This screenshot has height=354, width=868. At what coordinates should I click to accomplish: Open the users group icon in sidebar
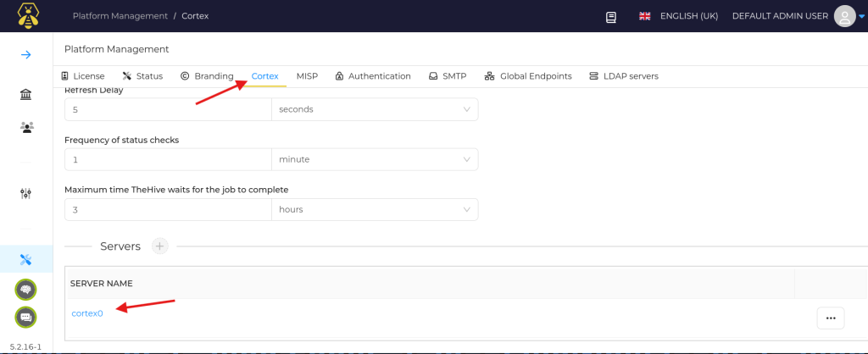(26, 127)
